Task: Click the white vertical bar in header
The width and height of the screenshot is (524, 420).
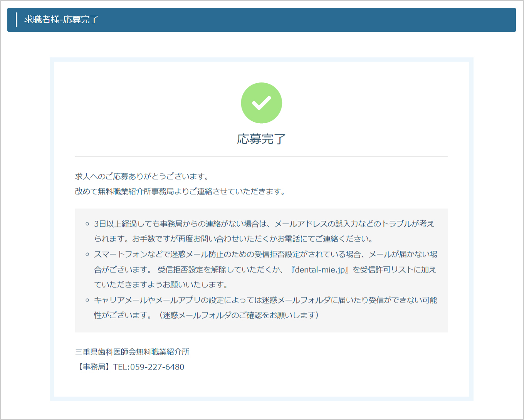Action: tap(17, 20)
